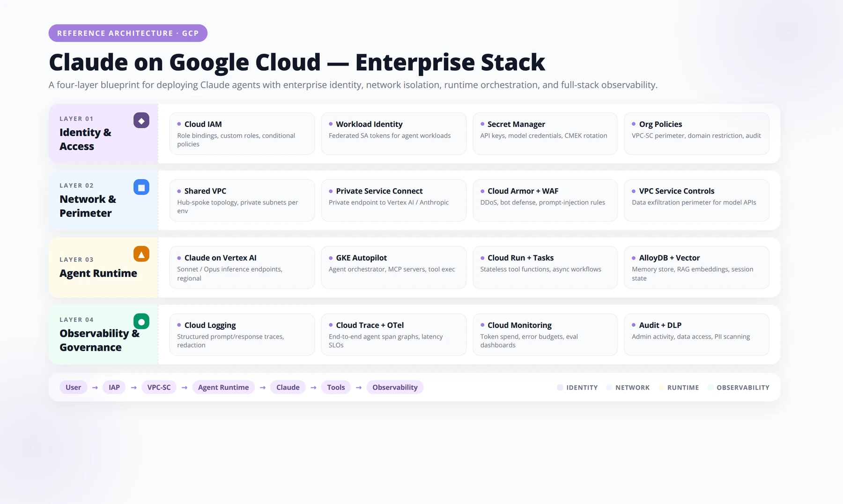Open the Cloud Run + Tasks card
This screenshot has width=843, height=504.
click(x=545, y=267)
